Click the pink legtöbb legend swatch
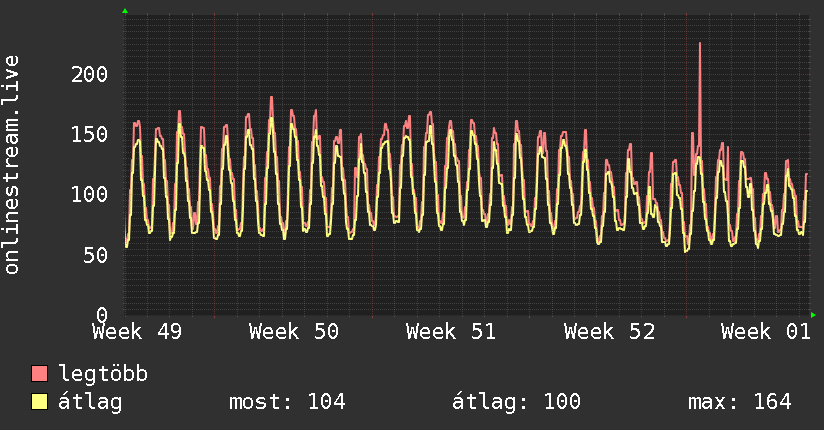 point(39,373)
